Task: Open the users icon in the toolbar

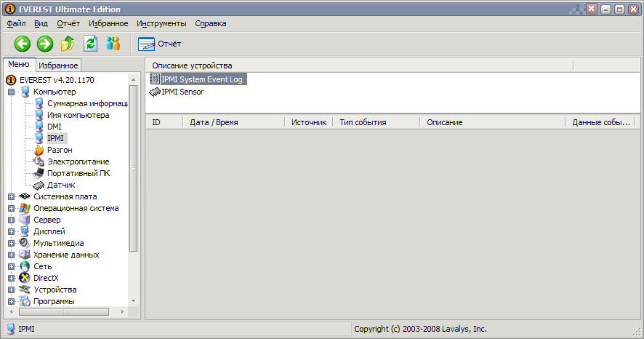Action: click(113, 44)
